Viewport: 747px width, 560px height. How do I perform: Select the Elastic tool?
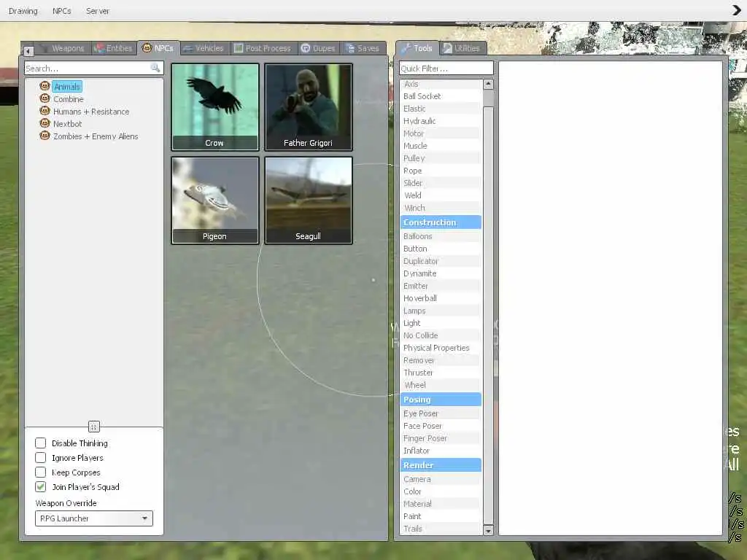tap(441, 109)
